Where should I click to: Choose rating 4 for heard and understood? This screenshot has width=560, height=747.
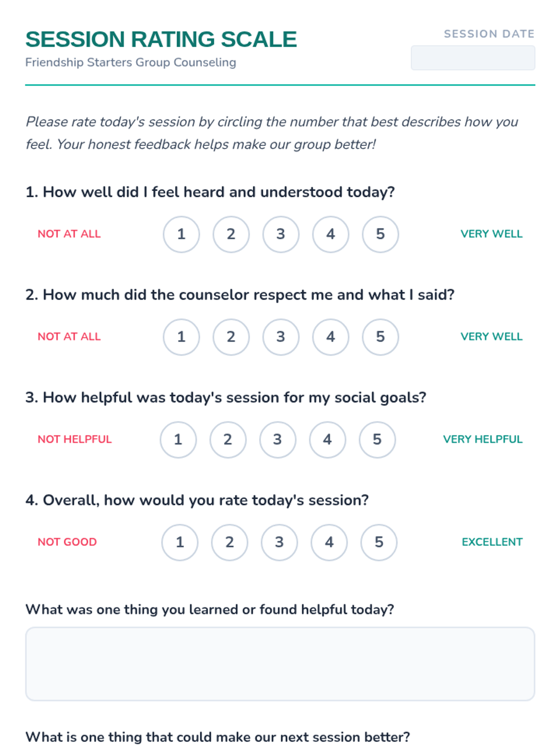pos(330,234)
